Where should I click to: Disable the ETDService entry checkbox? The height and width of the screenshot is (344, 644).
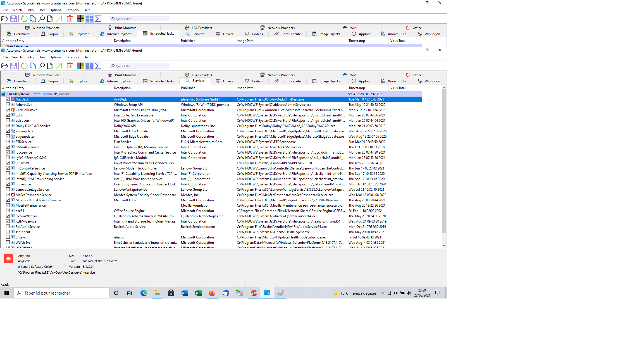click(8, 142)
